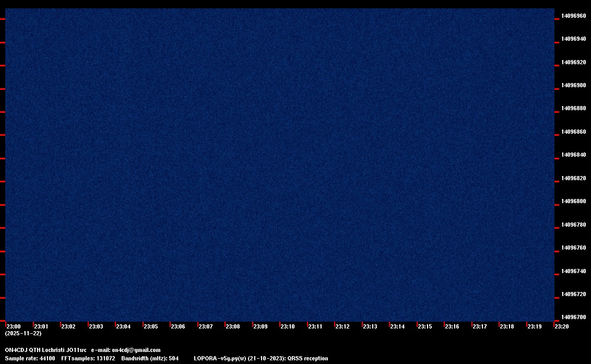The image size is (591, 364).
Task: Click the 14096800 frequency label
Action: coord(574,201)
